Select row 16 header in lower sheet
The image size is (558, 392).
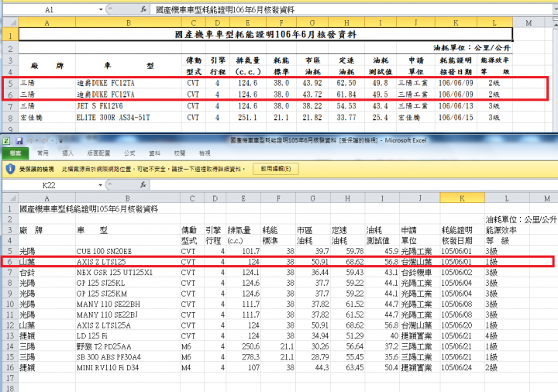pyautogui.click(x=10, y=367)
